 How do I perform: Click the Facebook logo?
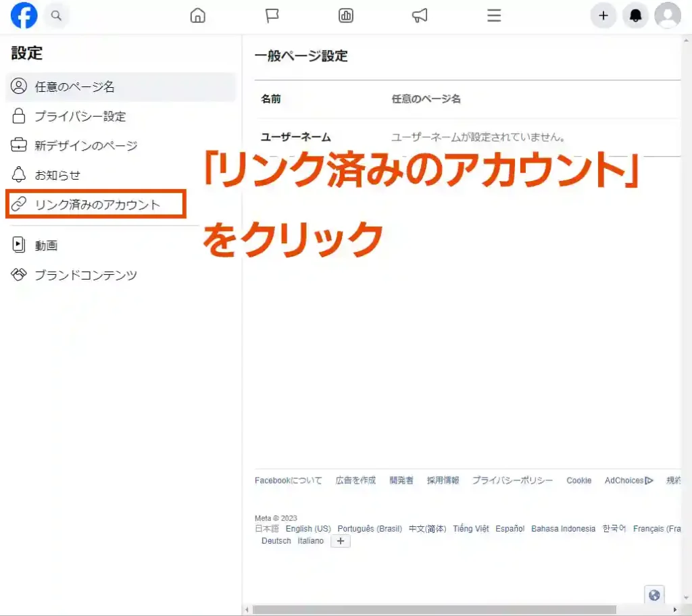pos(24,16)
